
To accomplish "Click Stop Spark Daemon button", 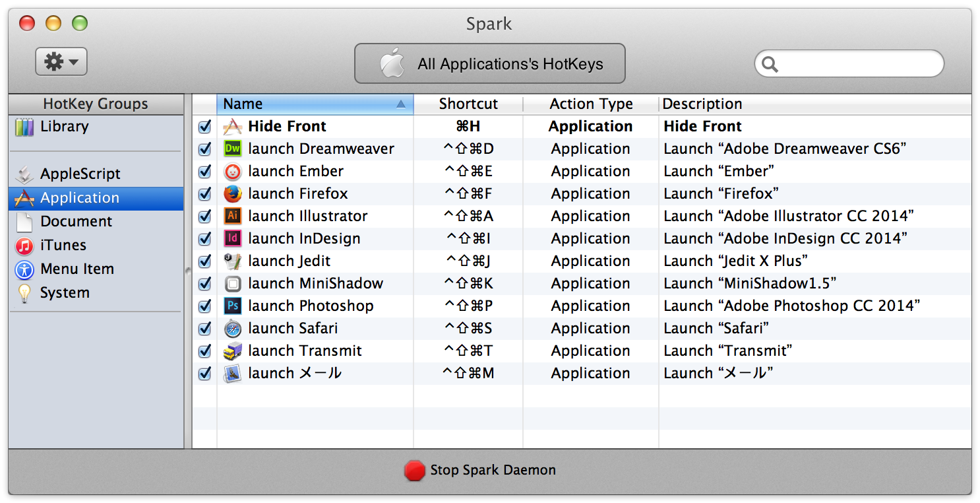I will (480, 470).
